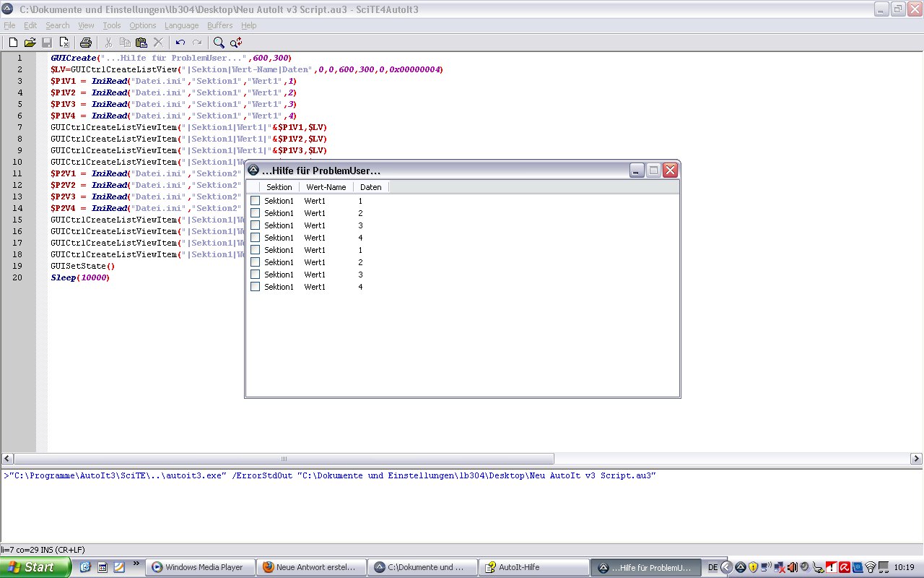Expand hidden tray icons with the arrow
The height and width of the screenshot is (578, 924).
727,567
